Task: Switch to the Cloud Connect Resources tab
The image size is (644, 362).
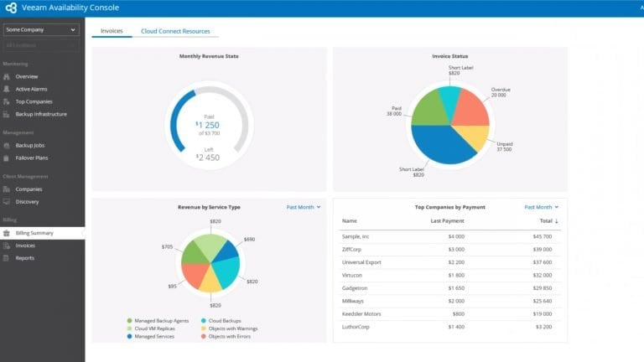Action: pos(175,31)
